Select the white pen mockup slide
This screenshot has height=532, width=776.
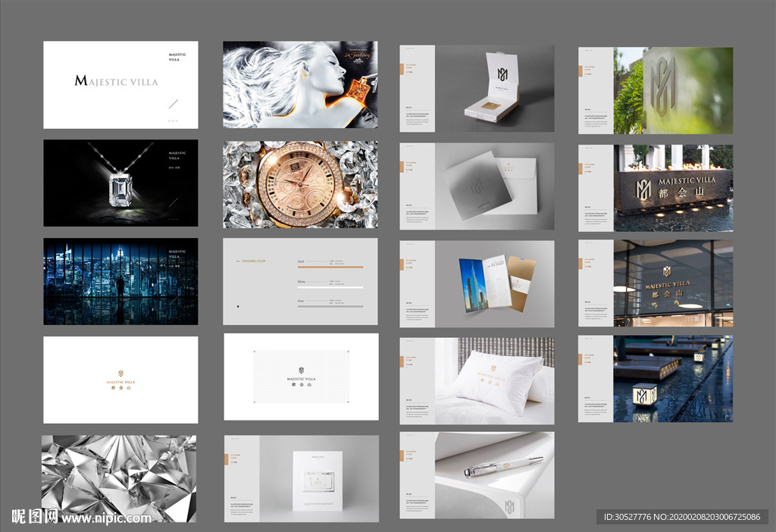click(x=477, y=475)
